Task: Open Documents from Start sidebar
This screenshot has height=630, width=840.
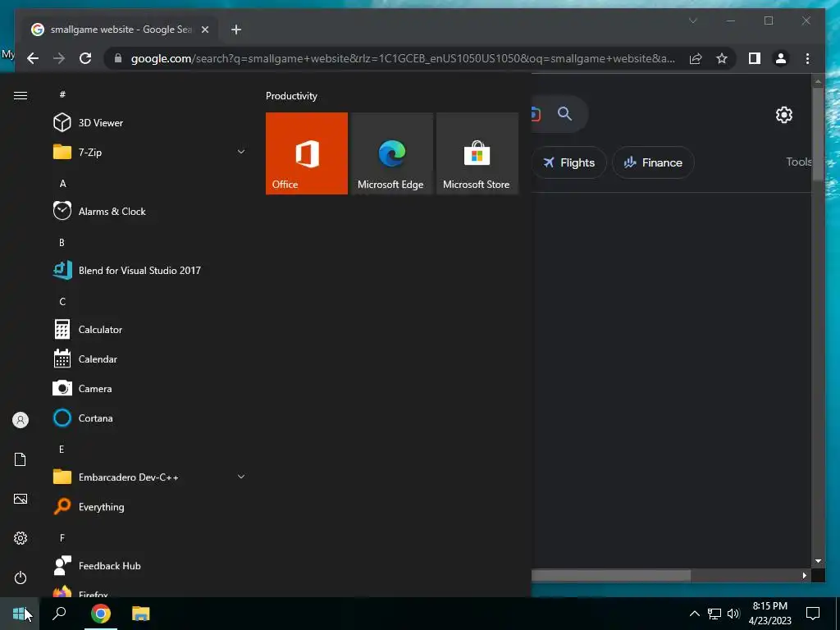Action: click(x=21, y=459)
